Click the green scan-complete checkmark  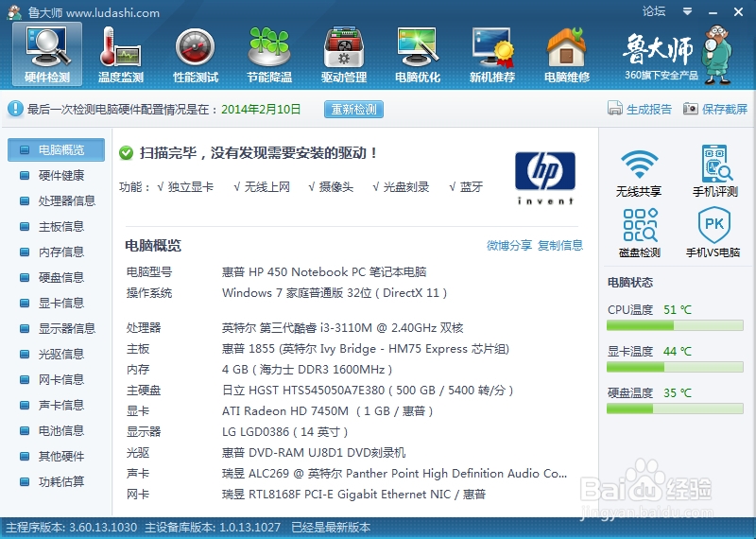(x=126, y=153)
